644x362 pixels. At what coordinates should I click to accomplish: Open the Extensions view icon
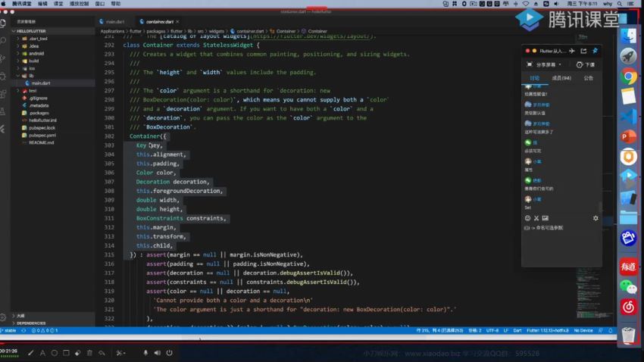coord(3,94)
